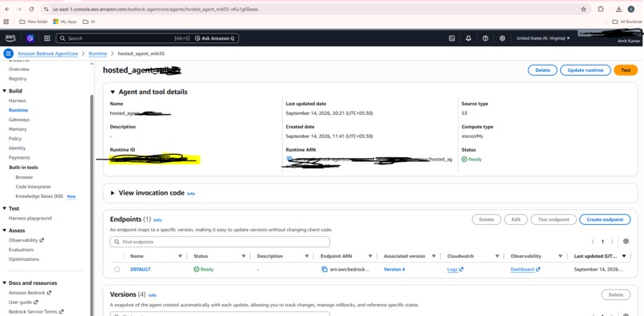Open browser extensions puzzle icon
The height and width of the screenshot is (316, 644).
[x=601, y=9]
